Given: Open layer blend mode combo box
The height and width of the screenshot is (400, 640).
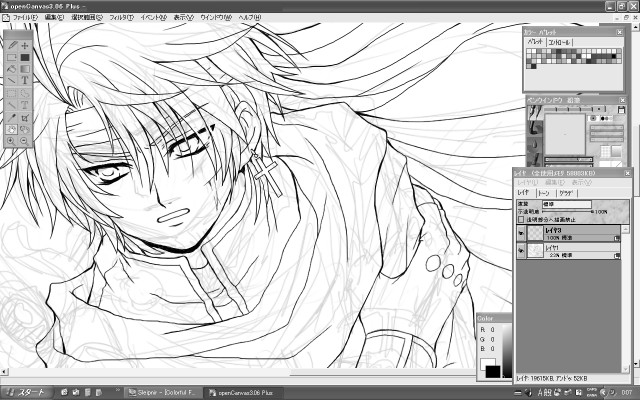Looking at the screenshot, I should [x=567, y=204].
